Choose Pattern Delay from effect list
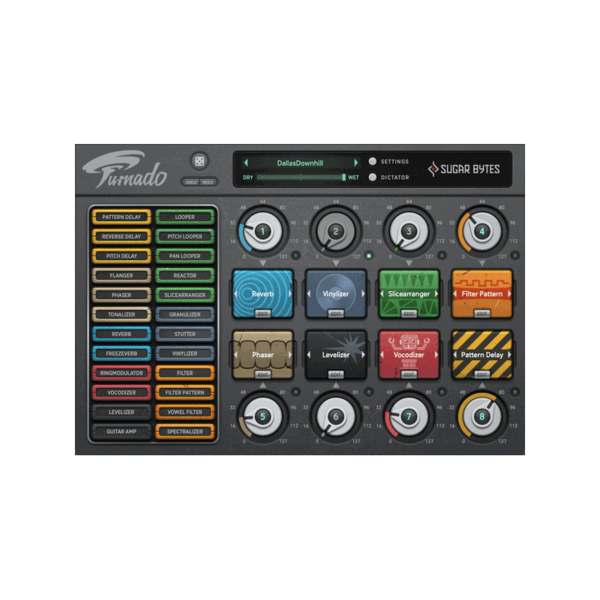Image resolution: width=600 pixels, height=600 pixels. tap(121, 217)
